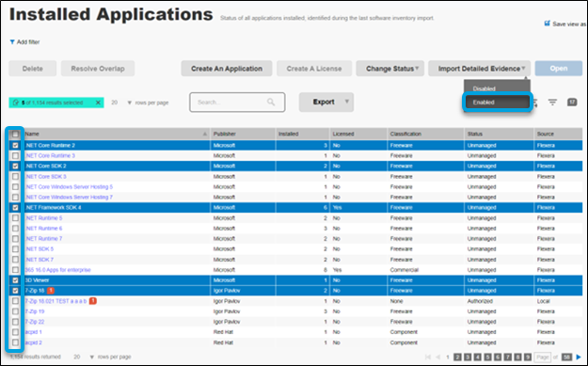Screen dimensions: 588x366
Task: Go to next page with blue arrow
Action: click(x=579, y=357)
